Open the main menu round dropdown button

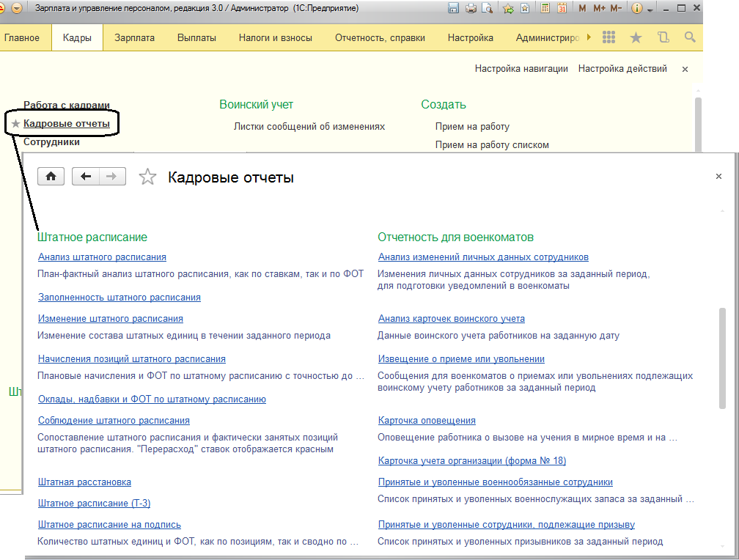[17, 9]
